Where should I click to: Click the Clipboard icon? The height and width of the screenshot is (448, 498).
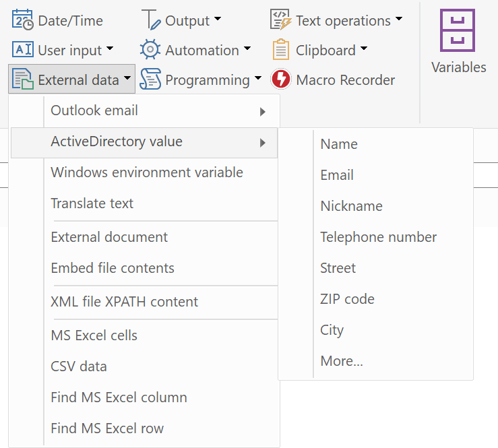pos(281,50)
